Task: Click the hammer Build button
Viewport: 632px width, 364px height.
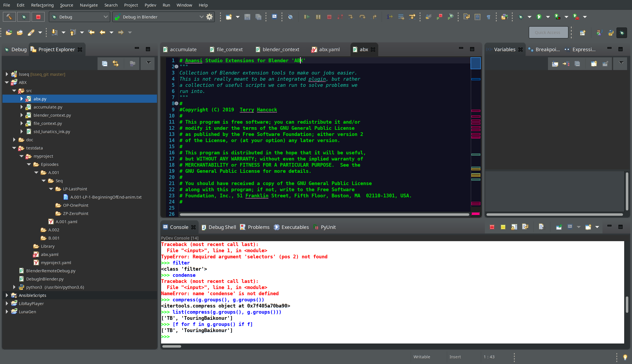Action: 9,17
